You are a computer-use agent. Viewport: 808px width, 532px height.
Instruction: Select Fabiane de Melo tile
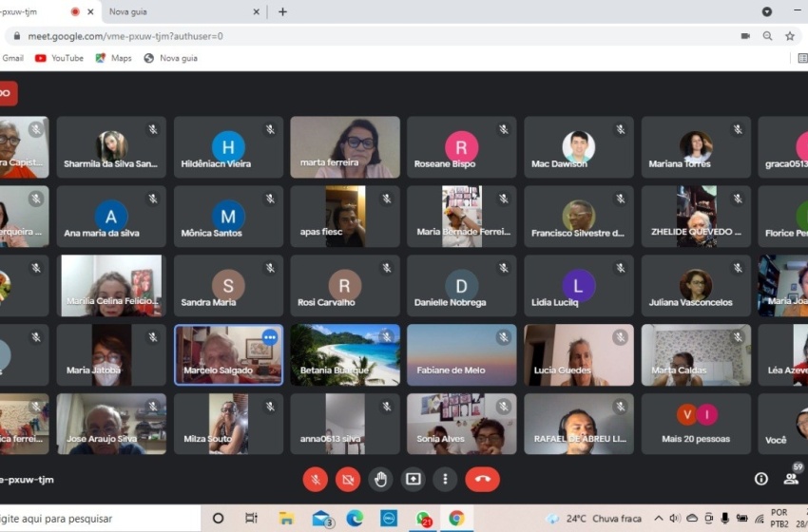pos(462,355)
